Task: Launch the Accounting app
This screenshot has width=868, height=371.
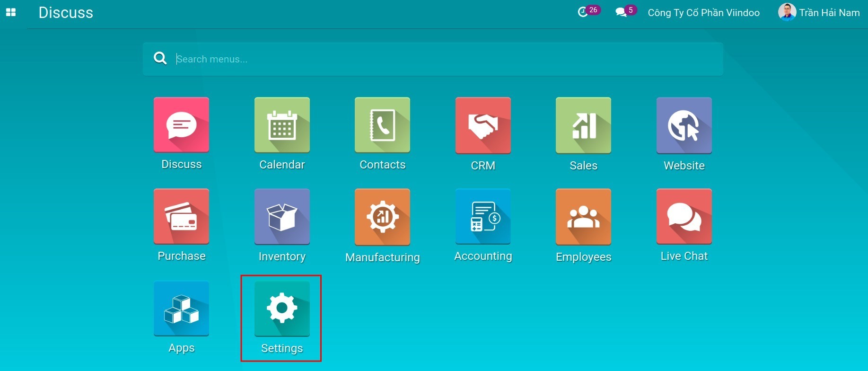Action: pos(483,216)
